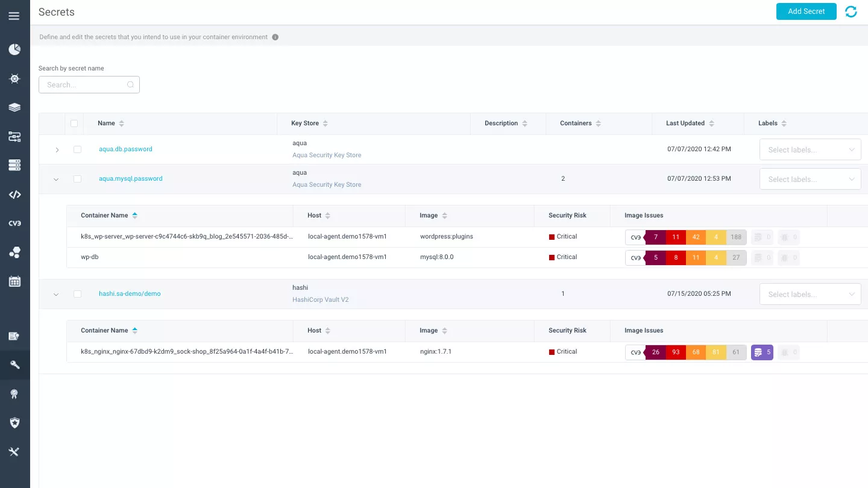
Task: Sort the Key Store column
Action: coord(325,124)
